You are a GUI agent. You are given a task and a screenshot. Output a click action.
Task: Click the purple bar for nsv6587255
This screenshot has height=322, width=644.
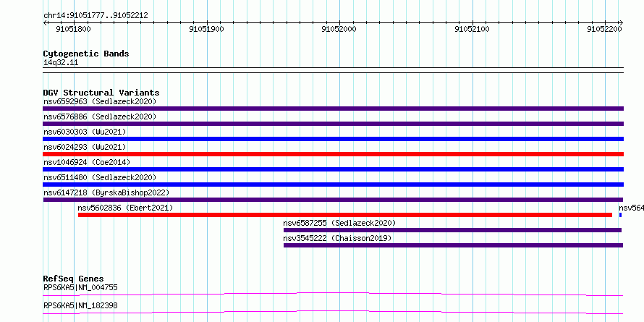(x=452, y=230)
